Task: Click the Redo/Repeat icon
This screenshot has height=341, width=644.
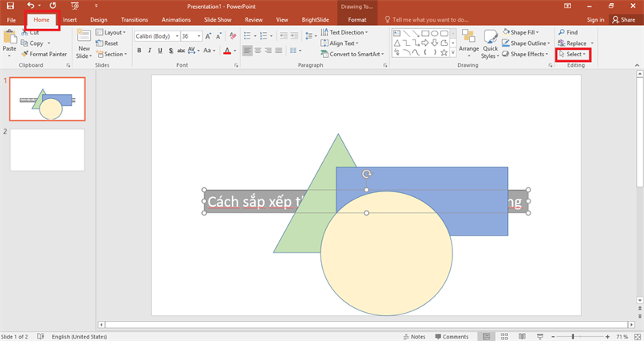Action: pos(53,6)
